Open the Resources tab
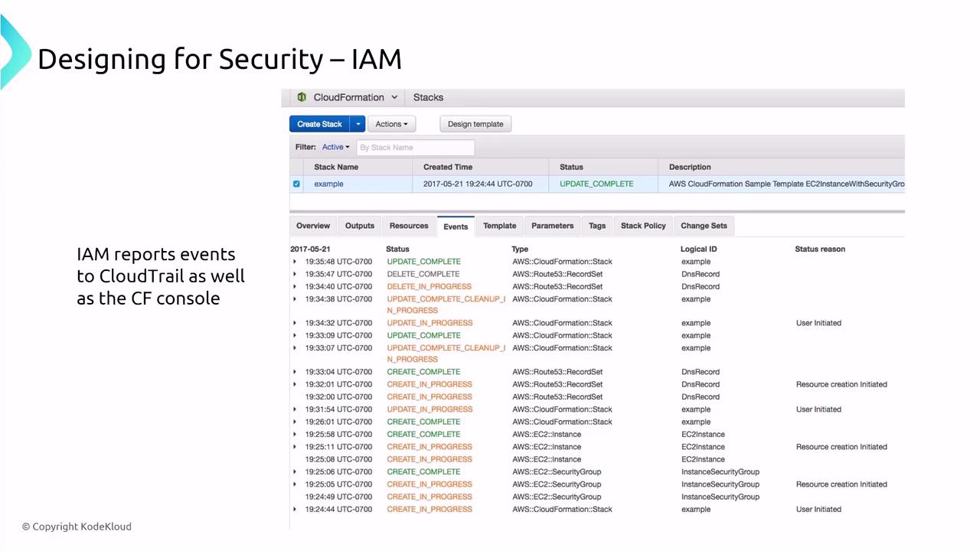The height and width of the screenshot is (551, 980). 409,226
